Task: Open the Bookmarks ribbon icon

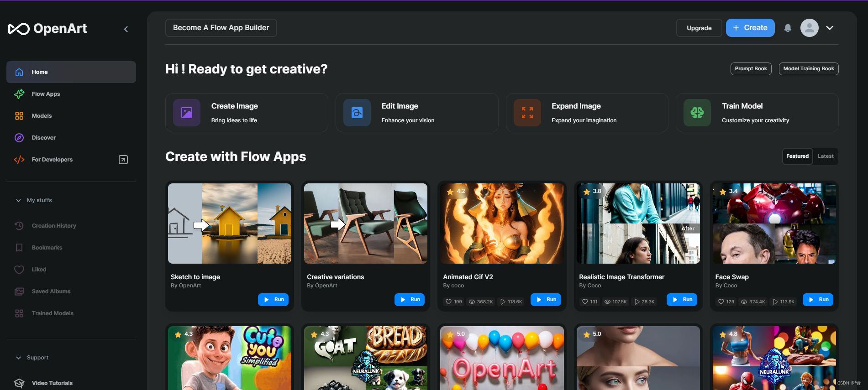Action: 19,248
